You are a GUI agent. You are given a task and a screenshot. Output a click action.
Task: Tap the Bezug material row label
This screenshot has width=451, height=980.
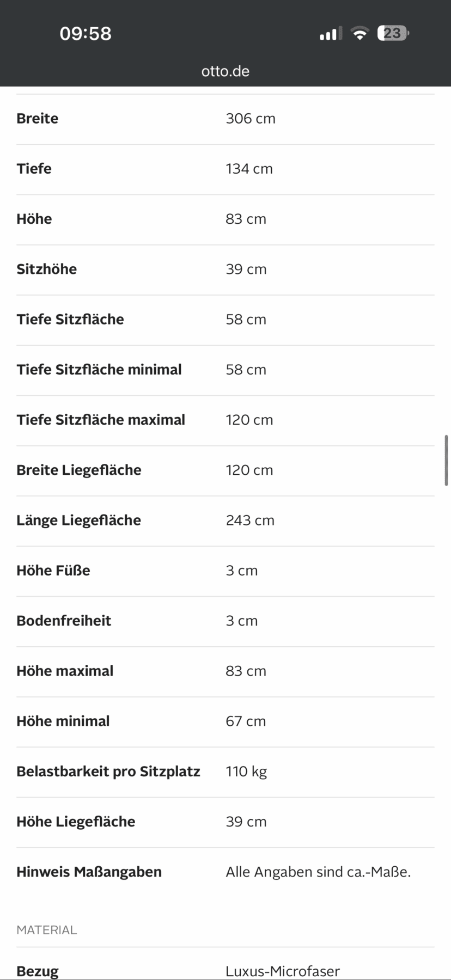coord(38,971)
